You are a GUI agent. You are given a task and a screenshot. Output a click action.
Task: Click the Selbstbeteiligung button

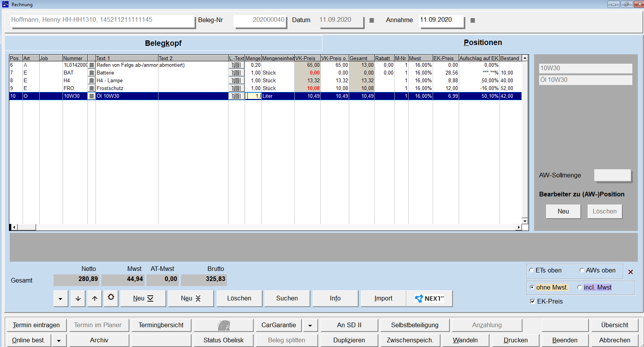(x=415, y=325)
